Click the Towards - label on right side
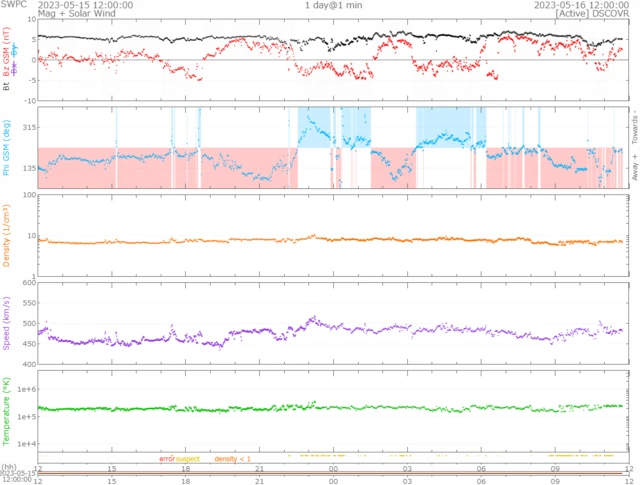Screen dimensions: 640x485 (633, 125)
